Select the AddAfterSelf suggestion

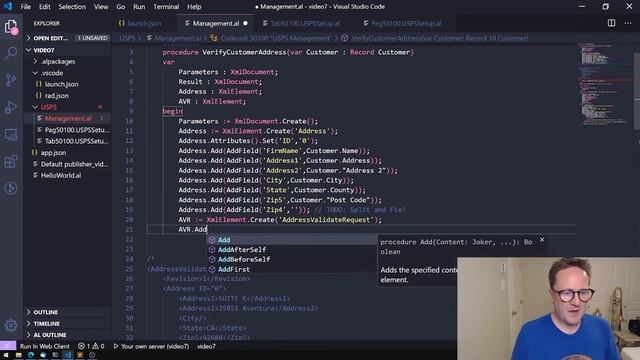pos(292,250)
